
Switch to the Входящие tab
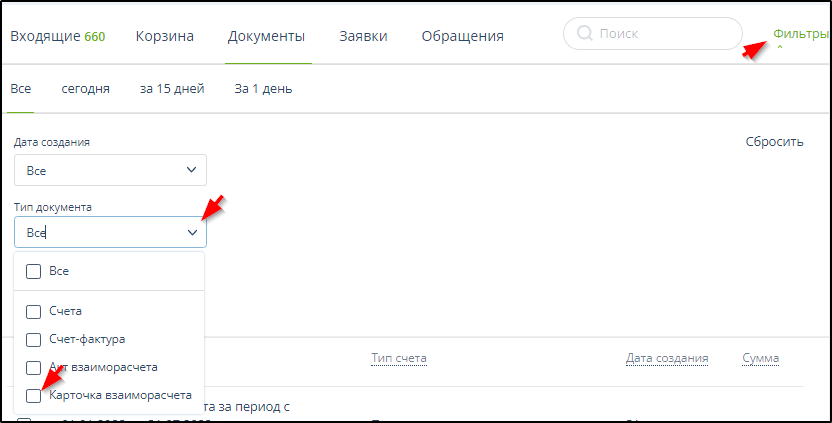click(57, 37)
